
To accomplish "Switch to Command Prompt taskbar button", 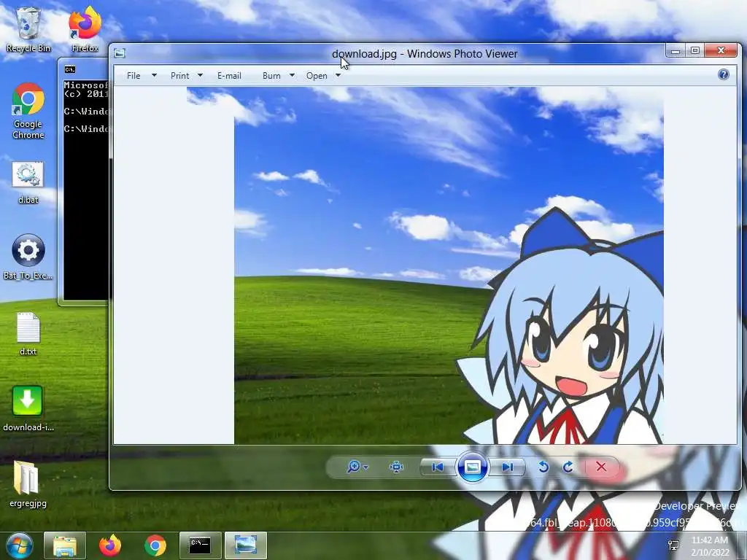I will [200, 545].
